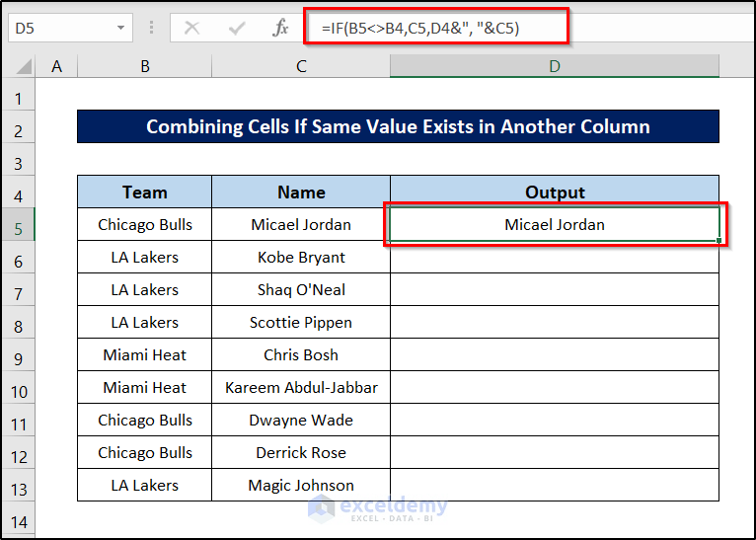Select the 'Miami Heat' cell in row 9
Screen dimensions: 756x540
[145, 354]
